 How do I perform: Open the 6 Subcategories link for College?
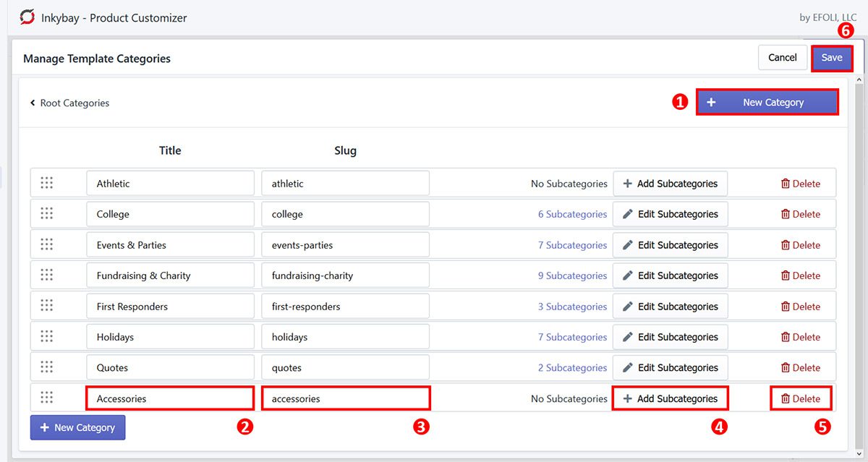pos(572,214)
